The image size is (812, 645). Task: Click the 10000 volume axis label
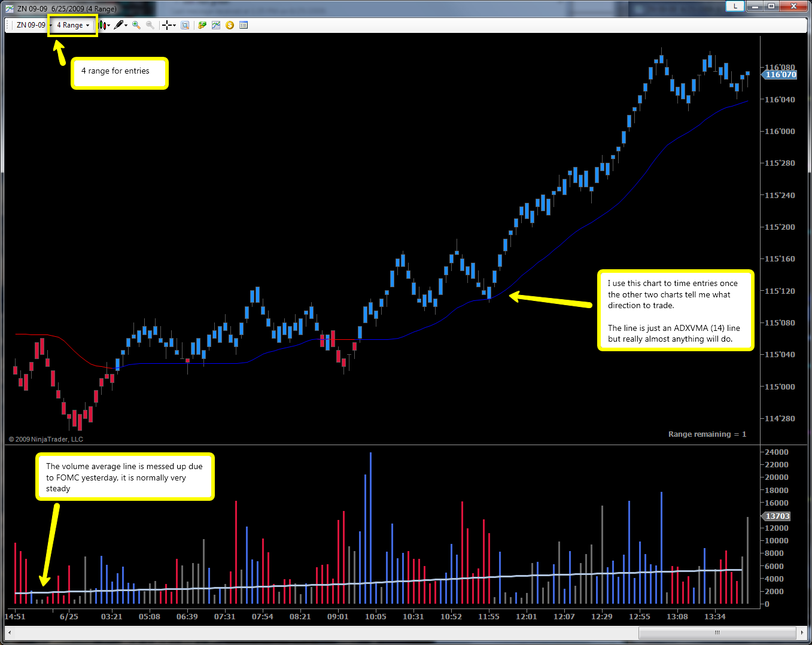(777, 541)
